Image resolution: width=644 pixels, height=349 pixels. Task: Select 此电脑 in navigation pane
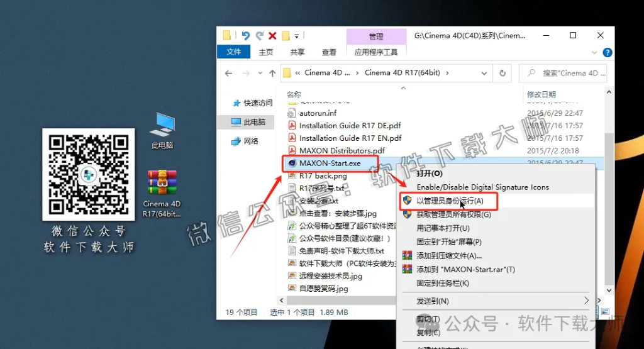249,122
